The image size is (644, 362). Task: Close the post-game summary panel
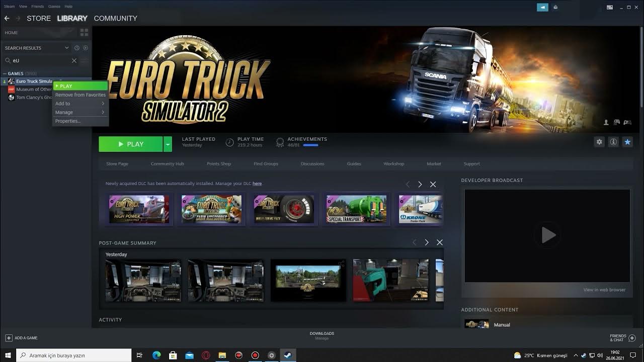tap(440, 242)
